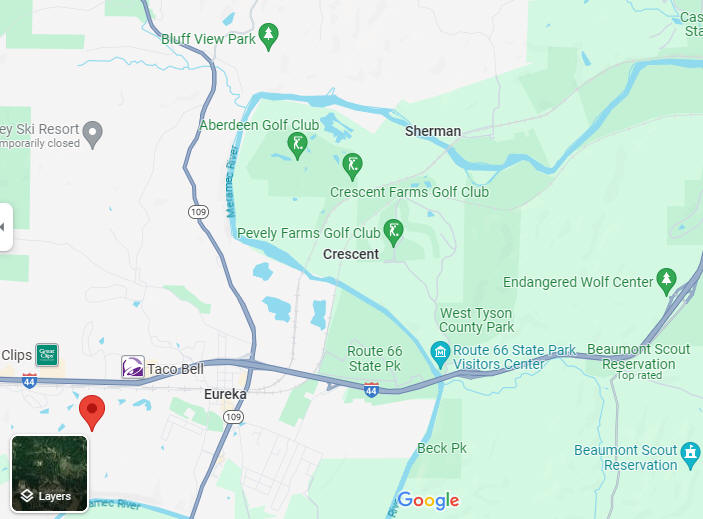
Task: Click the Bluff View Park tree pin
Action: coord(268,36)
